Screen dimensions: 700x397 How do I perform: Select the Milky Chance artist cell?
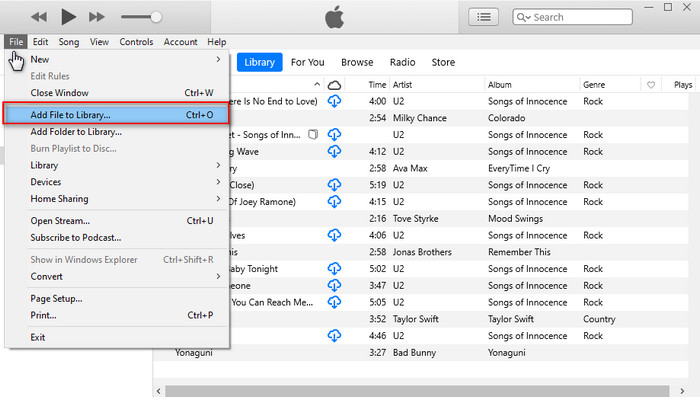tap(420, 118)
